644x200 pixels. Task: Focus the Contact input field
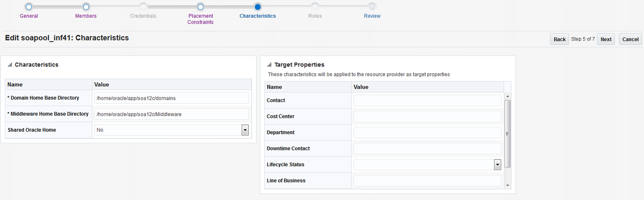tap(427, 100)
